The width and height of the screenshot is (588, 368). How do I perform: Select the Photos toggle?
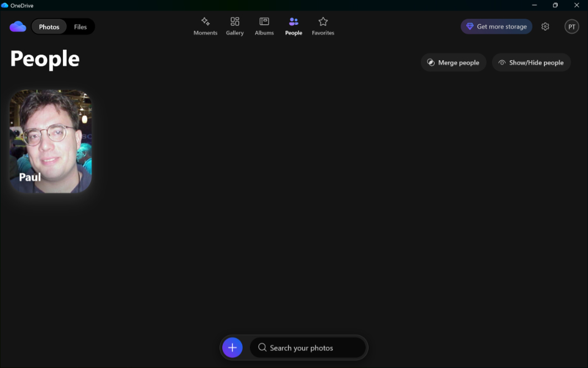(x=49, y=26)
